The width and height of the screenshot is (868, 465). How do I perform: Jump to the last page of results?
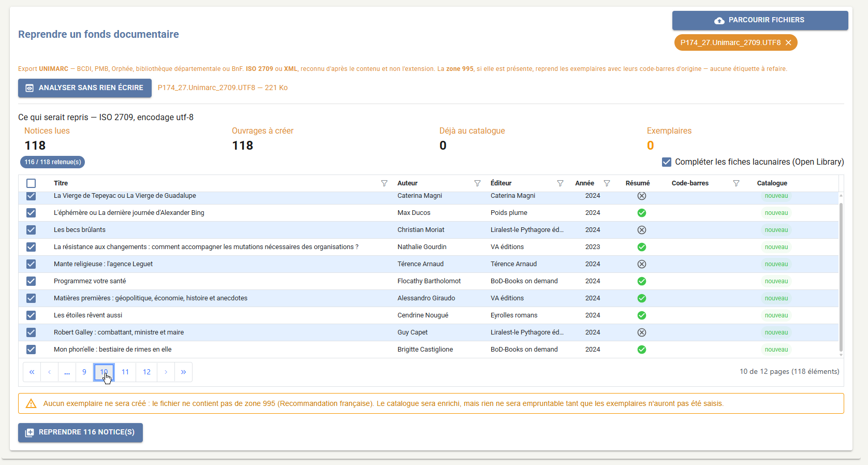click(x=183, y=372)
